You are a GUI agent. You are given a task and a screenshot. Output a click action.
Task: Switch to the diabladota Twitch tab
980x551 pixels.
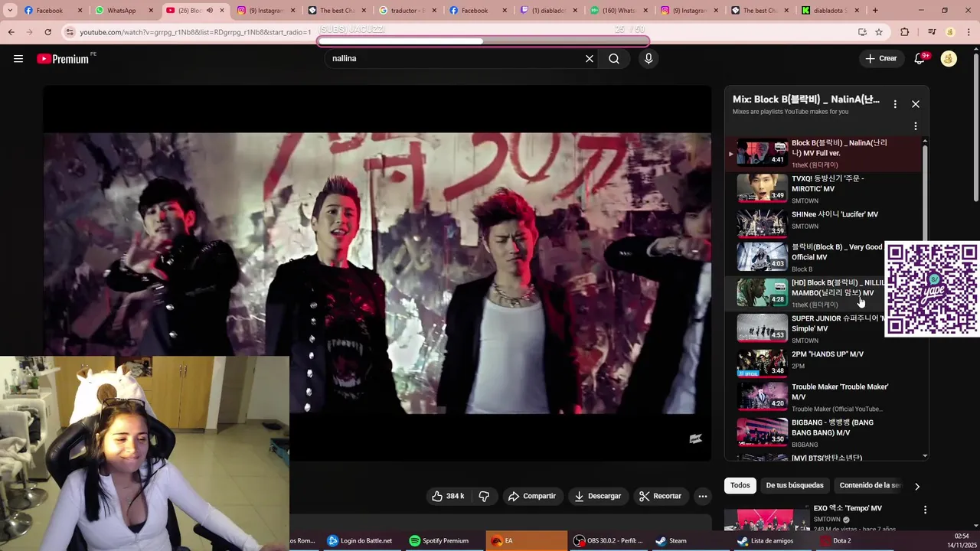point(547,11)
